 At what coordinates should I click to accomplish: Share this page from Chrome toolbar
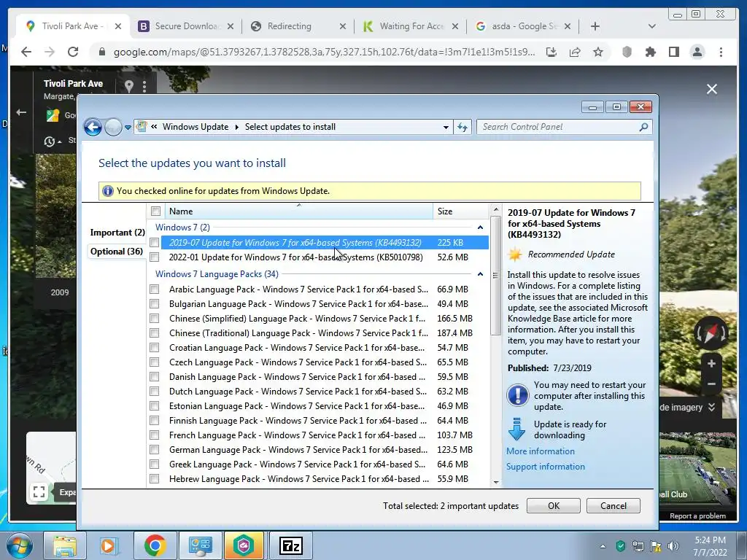(x=575, y=52)
